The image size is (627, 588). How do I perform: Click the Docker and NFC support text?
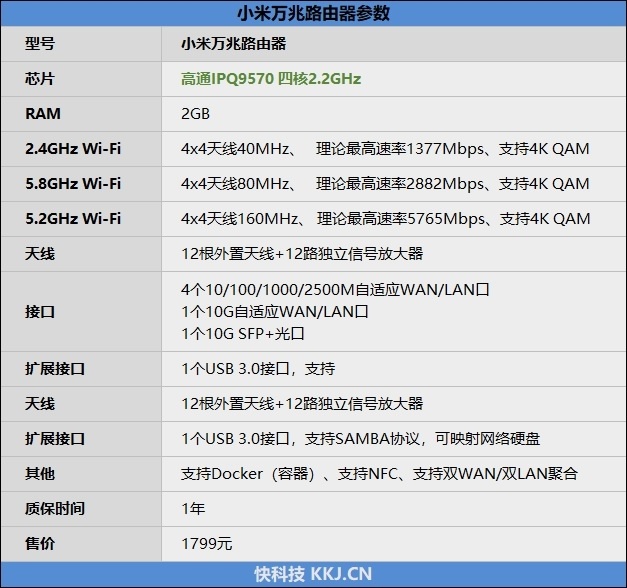click(379, 474)
